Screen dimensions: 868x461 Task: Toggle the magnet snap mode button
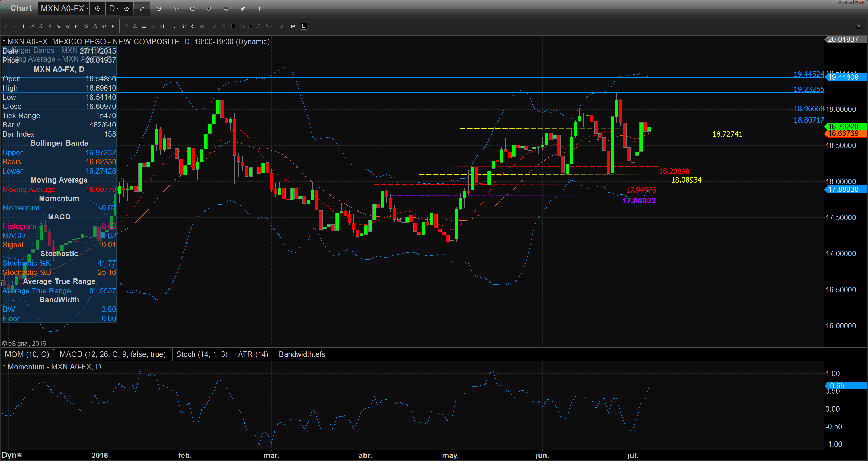tap(304, 26)
